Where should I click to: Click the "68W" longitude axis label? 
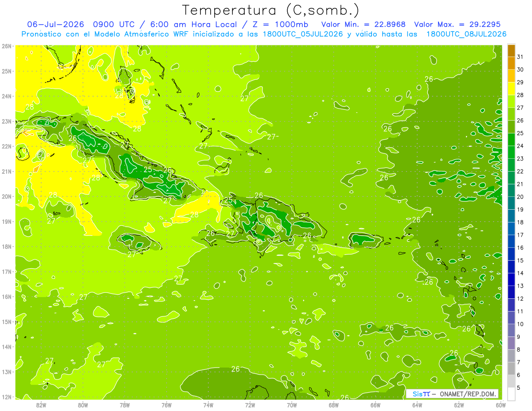(334, 405)
